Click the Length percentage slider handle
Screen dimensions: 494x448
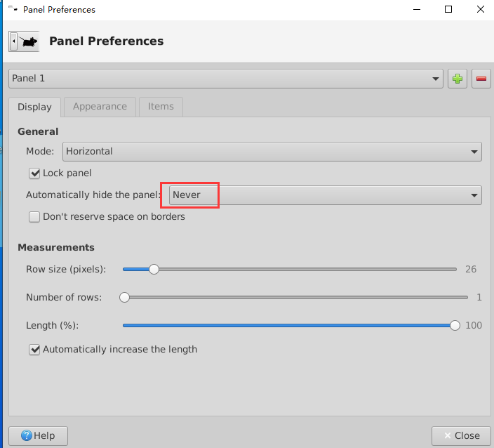tap(455, 325)
